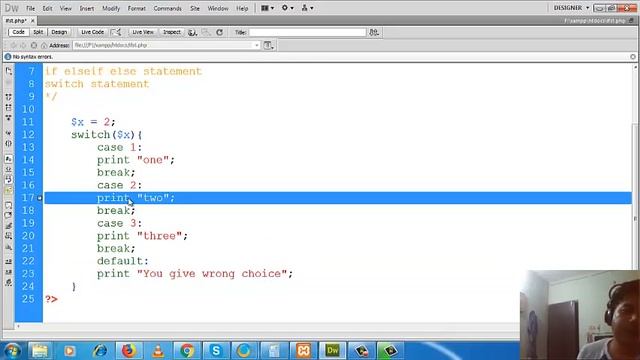
Task: Switch to Design view
Action: point(59,32)
